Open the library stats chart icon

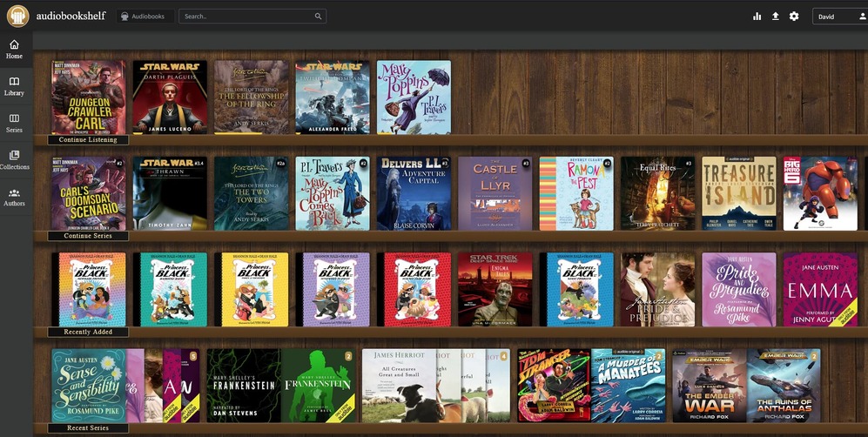pos(757,17)
